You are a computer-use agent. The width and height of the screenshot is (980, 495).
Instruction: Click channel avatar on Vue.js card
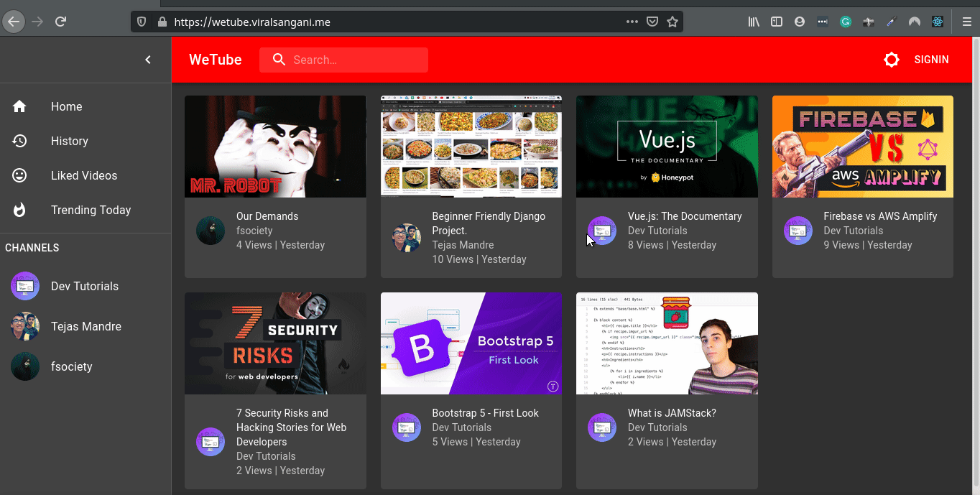602,231
